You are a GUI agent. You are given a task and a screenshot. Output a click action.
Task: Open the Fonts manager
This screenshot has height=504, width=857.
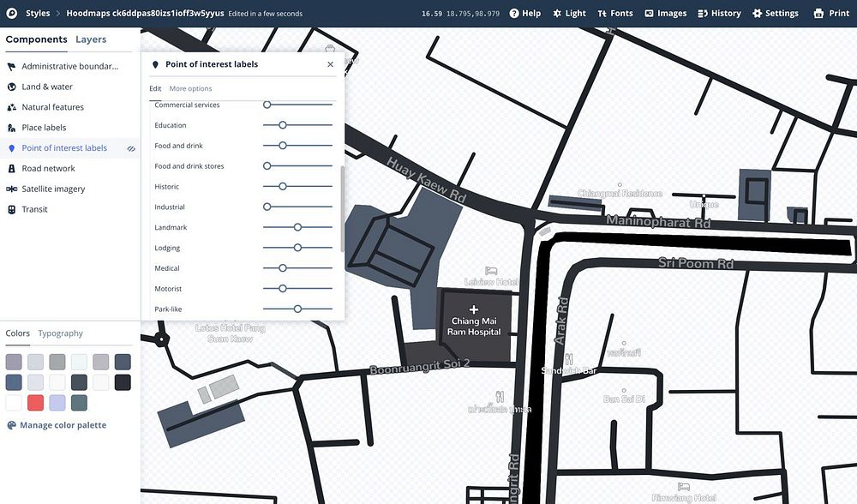[614, 13]
